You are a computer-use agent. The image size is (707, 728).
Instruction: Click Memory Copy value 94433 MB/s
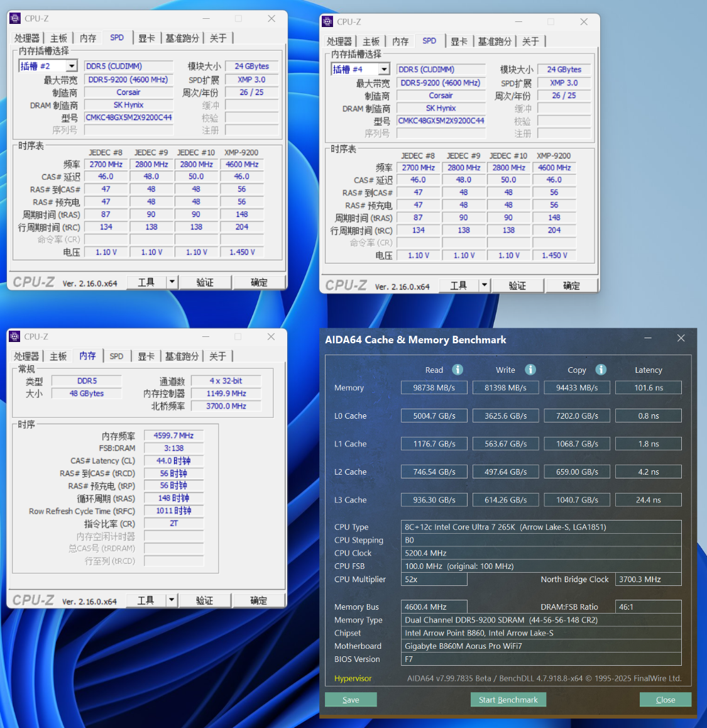[x=577, y=387]
